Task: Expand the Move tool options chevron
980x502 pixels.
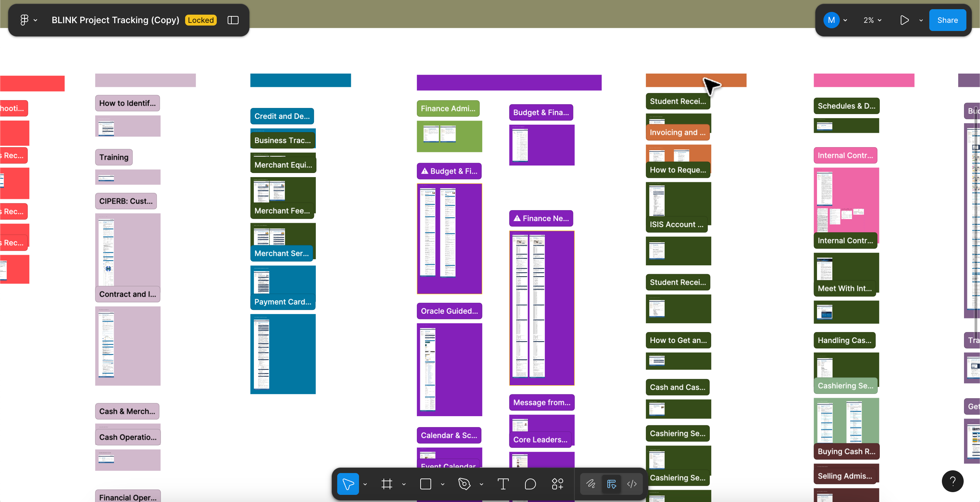Action: (x=365, y=484)
